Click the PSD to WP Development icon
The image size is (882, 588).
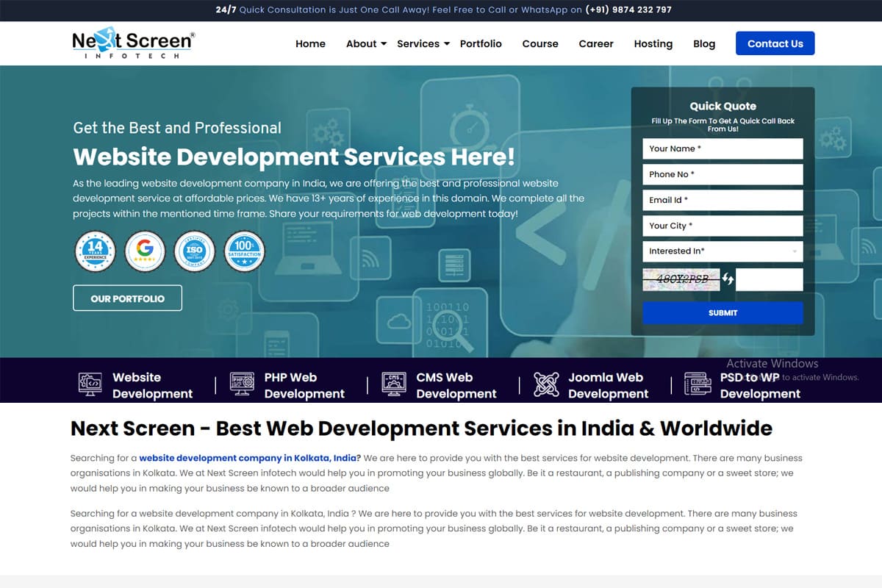[698, 384]
